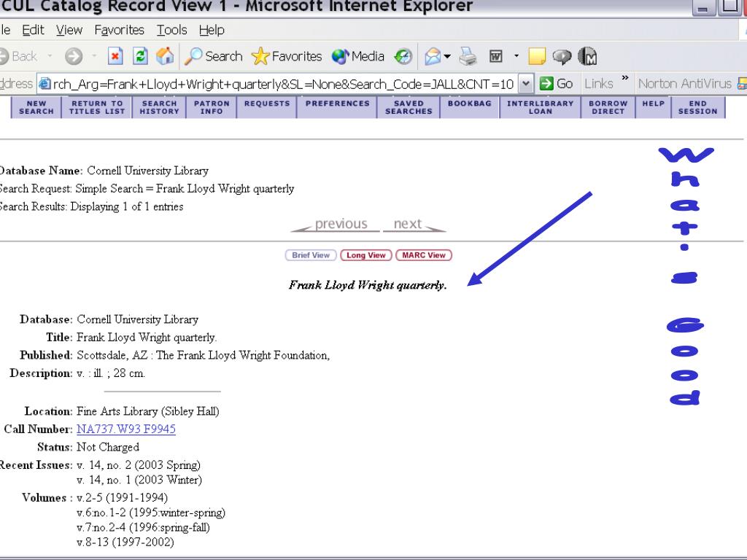Click the Mail envelope icon
The height and width of the screenshot is (560, 747).
click(x=433, y=56)
